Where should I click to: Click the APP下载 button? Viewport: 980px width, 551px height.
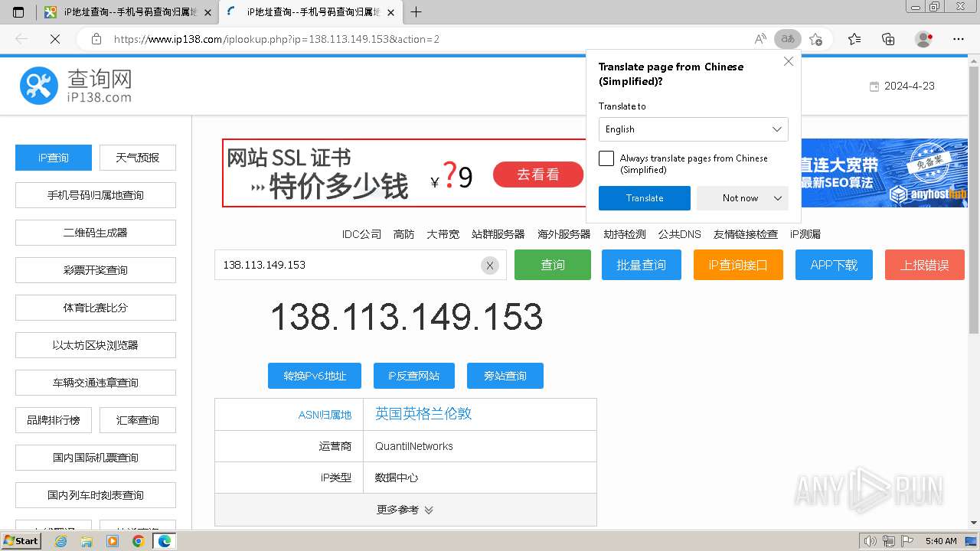[834, 265]
